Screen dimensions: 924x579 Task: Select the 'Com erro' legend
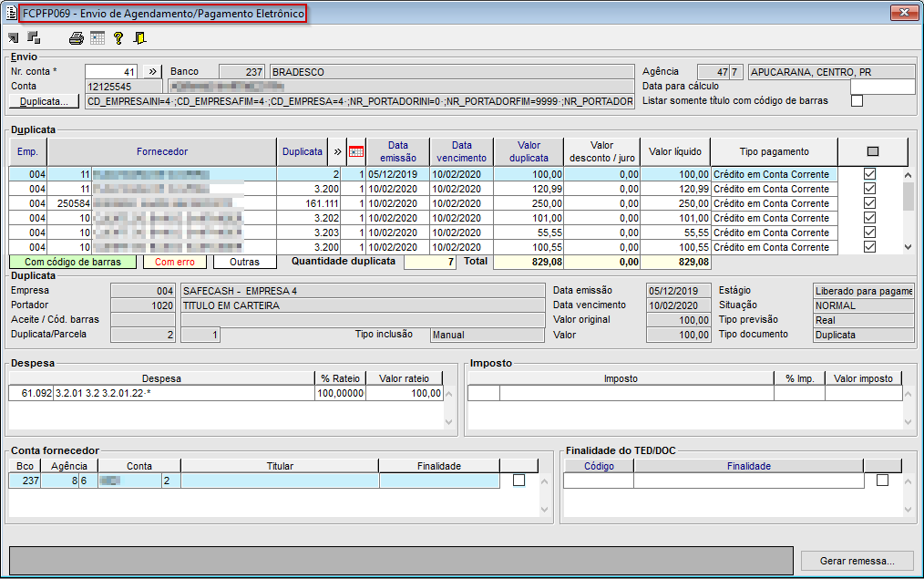tap(174, 262)
